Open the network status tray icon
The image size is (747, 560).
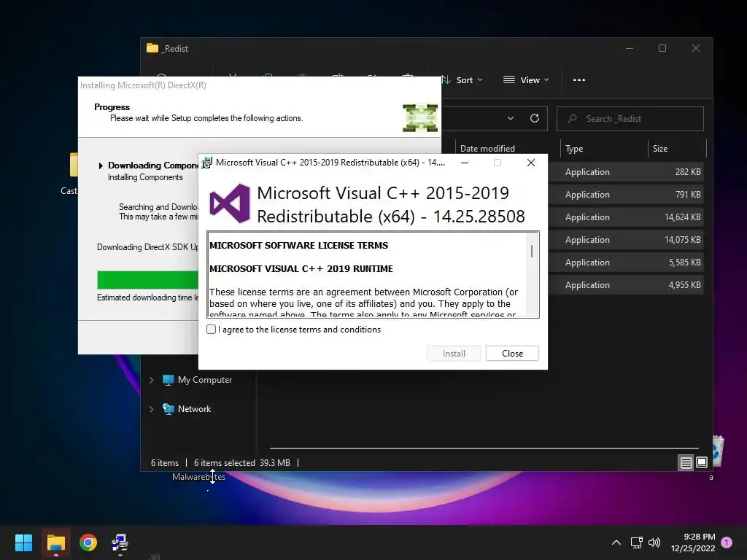point(636,542)
